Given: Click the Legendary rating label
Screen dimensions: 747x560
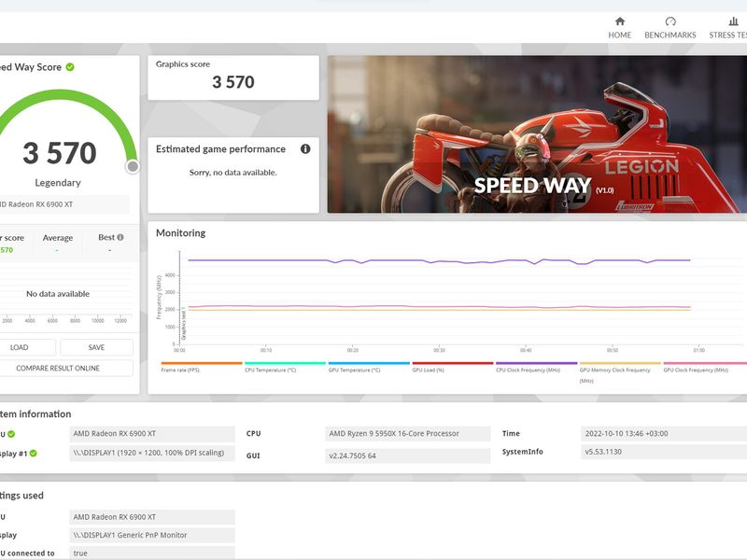Looking at the screenshot, I should 58,183.
